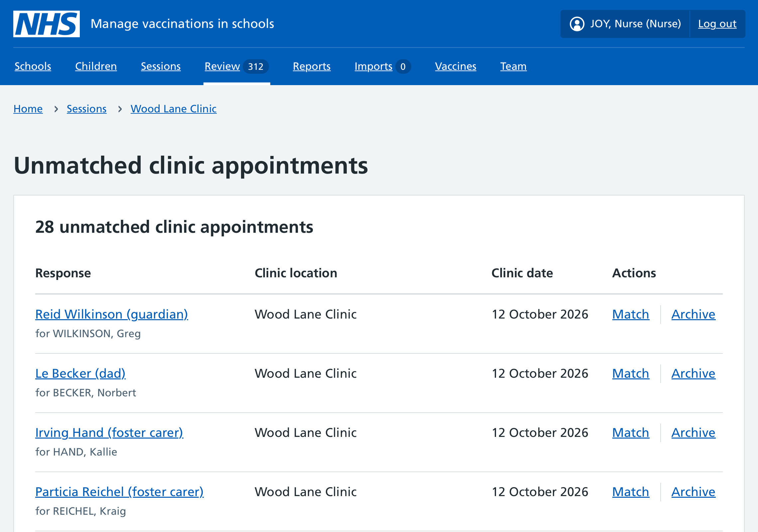Click the user account avatar icon
Screen dimensions: 758x532
pos(577,24)
